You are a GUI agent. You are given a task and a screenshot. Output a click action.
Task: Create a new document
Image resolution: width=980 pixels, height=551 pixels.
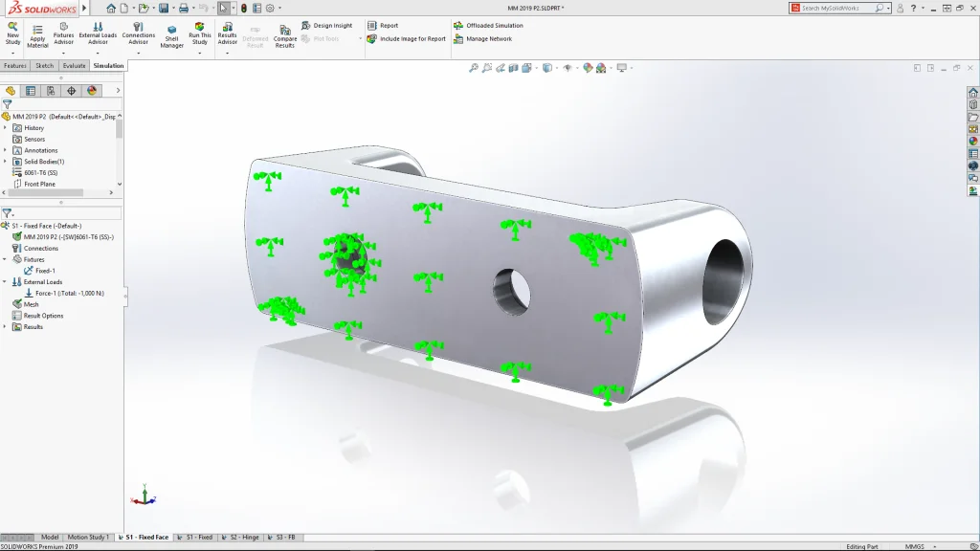coord(124,8)
